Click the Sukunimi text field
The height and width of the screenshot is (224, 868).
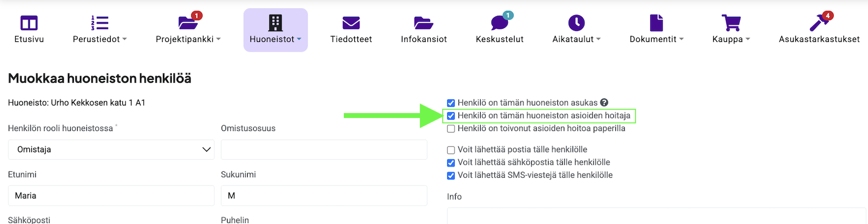coord(324,196)
